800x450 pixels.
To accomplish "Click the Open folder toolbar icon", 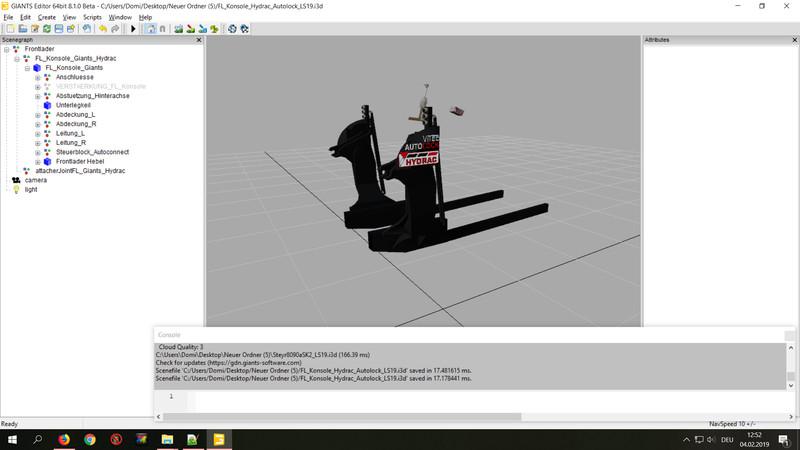I will (x=21, y=29).
